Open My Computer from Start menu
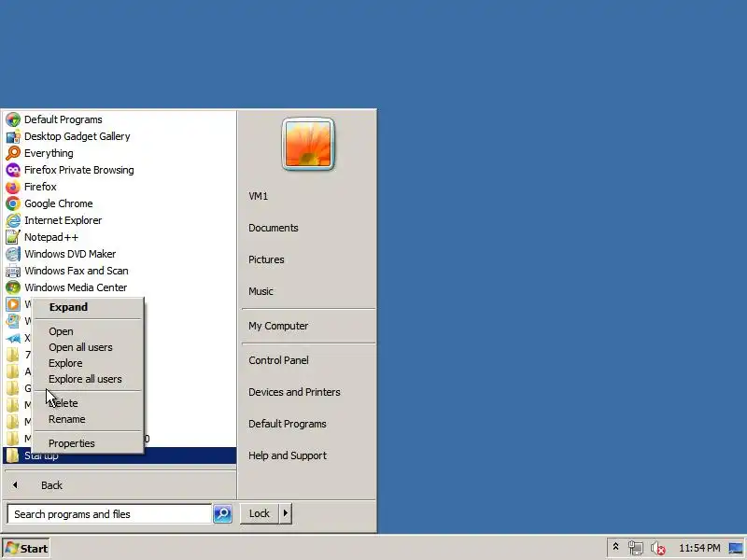The height and width of the screenshot is (560, 747). [278, 326]
